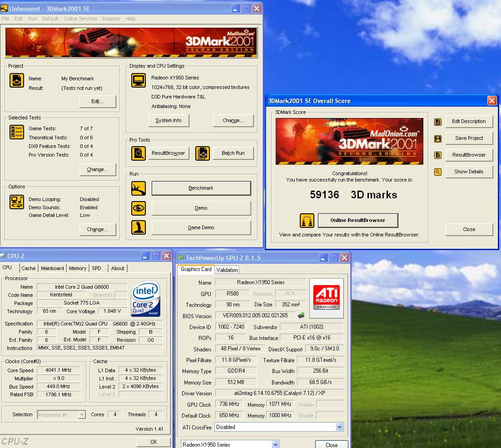
Task: Minimize the GPU-Z window
Action: [323, 257]
